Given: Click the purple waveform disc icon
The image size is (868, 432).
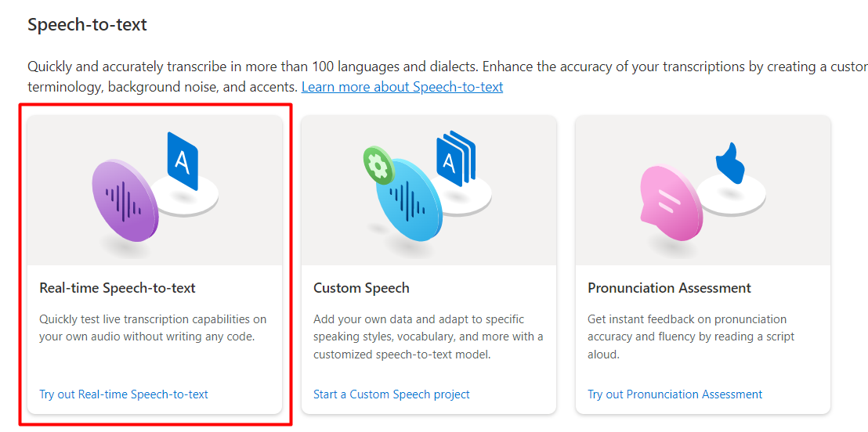Looking at the screenshot, I should (125, 200).
